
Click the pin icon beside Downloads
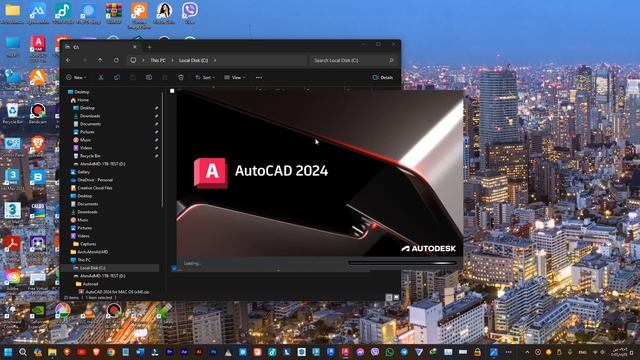[156, 116]
